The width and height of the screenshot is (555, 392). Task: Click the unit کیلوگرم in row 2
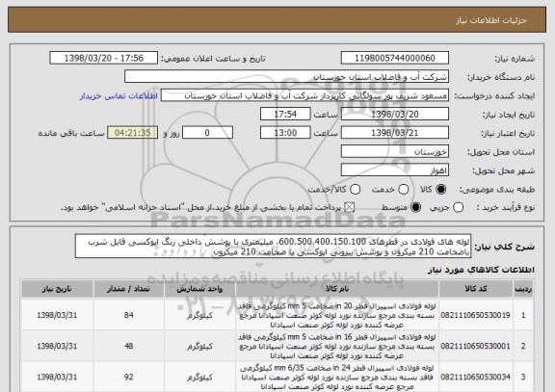point(199,346)
